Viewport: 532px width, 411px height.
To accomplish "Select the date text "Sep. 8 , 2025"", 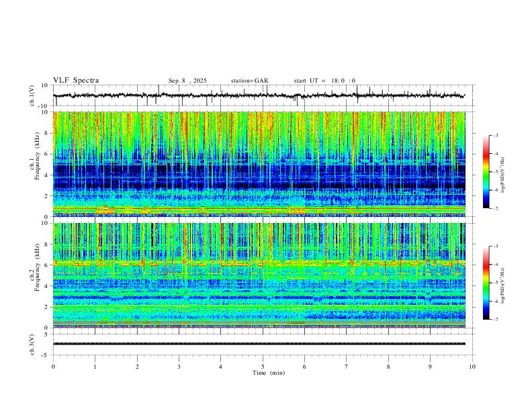I will pyautogui.click(x=187, y=81).
